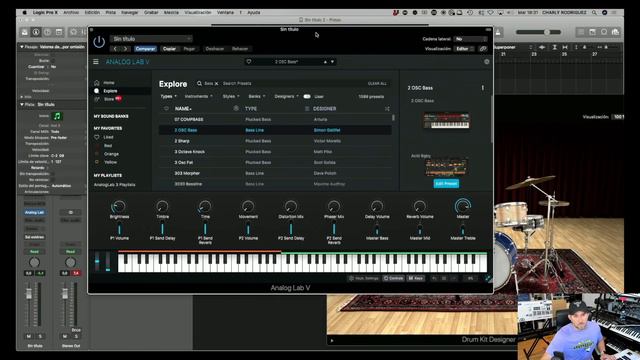Open the Styles filter dropdown

point(231,97)
